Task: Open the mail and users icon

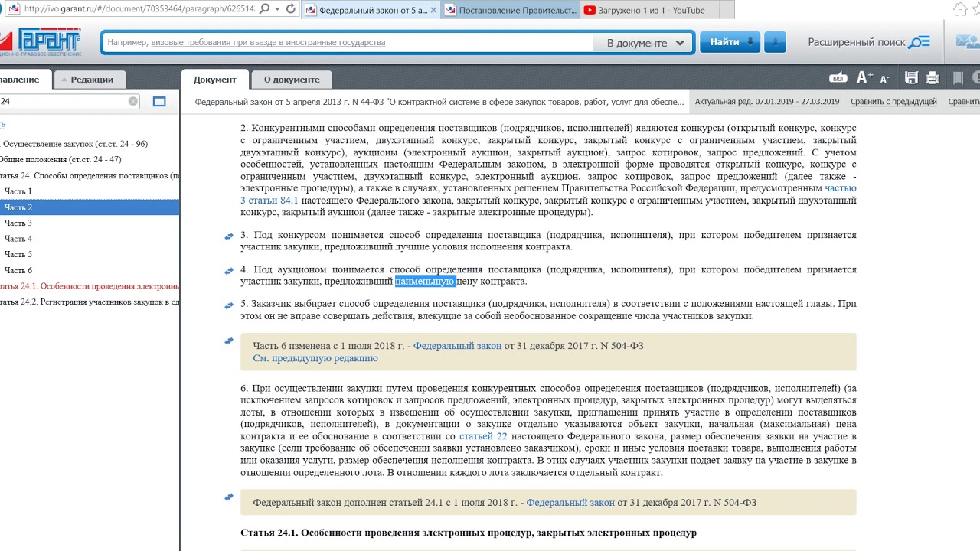Action: (x=967, y=42)
